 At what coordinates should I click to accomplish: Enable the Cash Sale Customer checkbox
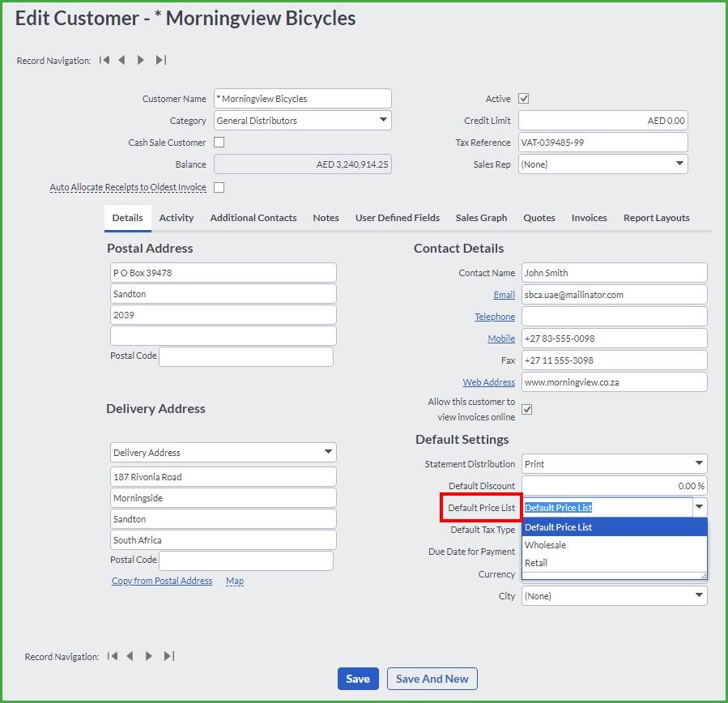click(x=219, y=142)
